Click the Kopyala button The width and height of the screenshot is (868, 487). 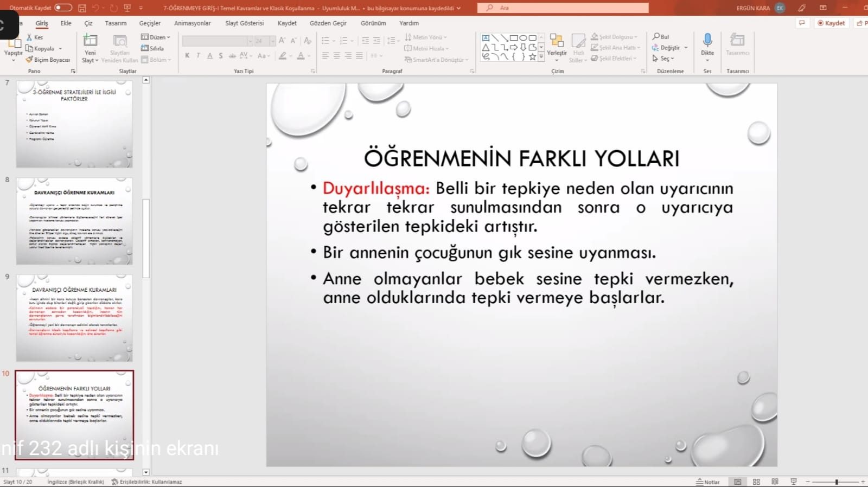point(40,48)
